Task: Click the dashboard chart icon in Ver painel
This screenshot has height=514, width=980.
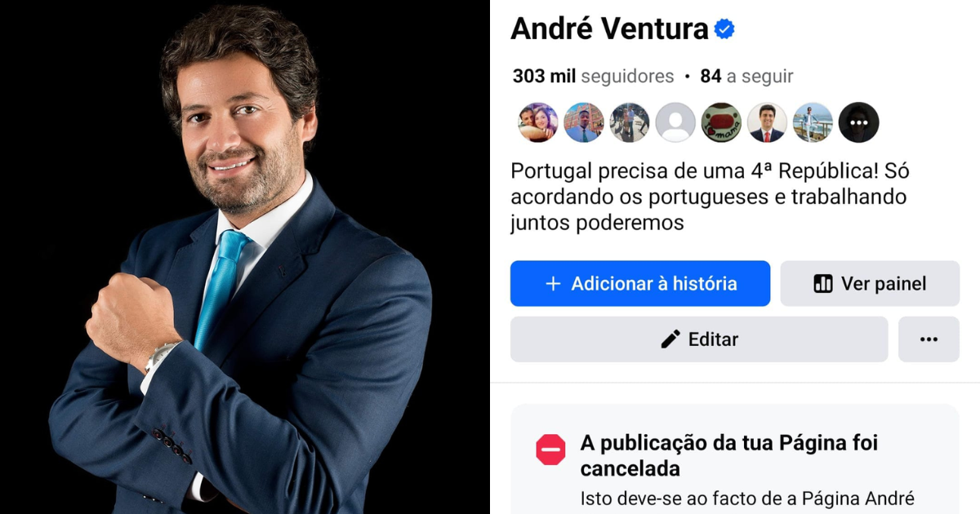Action: pos(823,284)
